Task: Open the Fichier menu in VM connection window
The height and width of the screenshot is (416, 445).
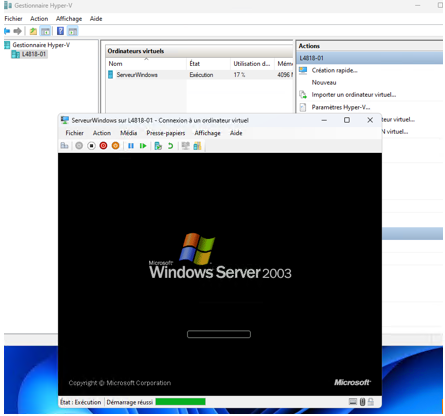Action: tap(74, 133)
